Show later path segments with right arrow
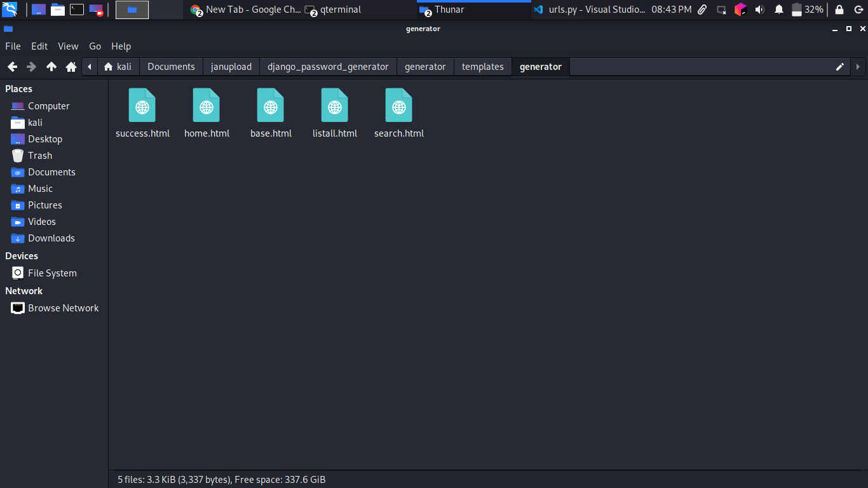868x488 pixels. point(858,67)
